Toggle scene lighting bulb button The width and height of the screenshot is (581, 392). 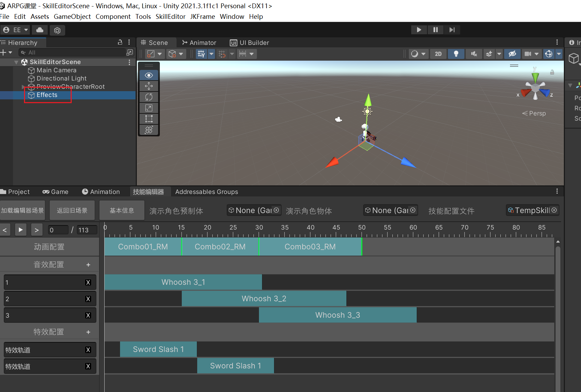coord(456,54)
